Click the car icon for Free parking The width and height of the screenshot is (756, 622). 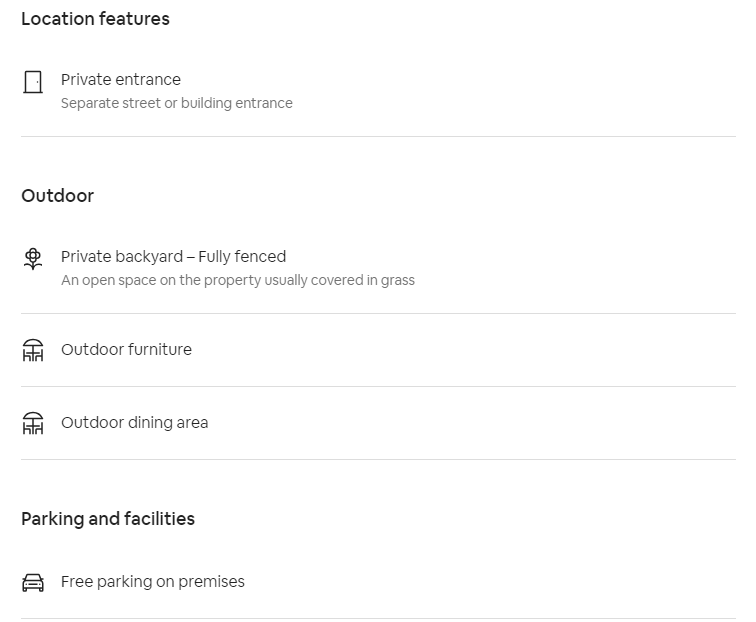pos(33,582)
